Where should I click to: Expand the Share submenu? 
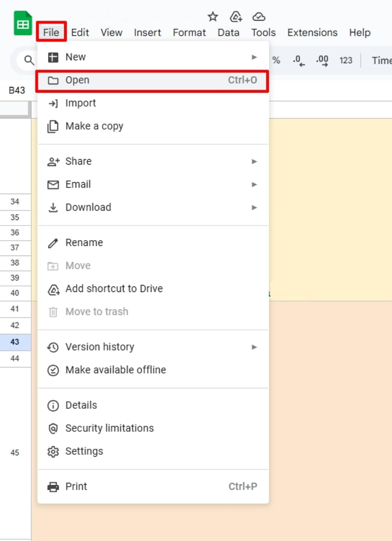254,161
